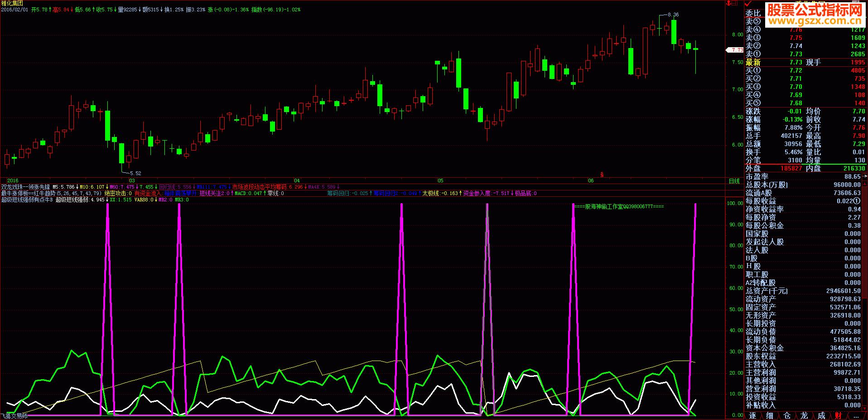This screenshot has height=420, width=868.
Task: Click the 7.73 current price arrow marker
Action: pyautogui.click(x=735, y=50)
